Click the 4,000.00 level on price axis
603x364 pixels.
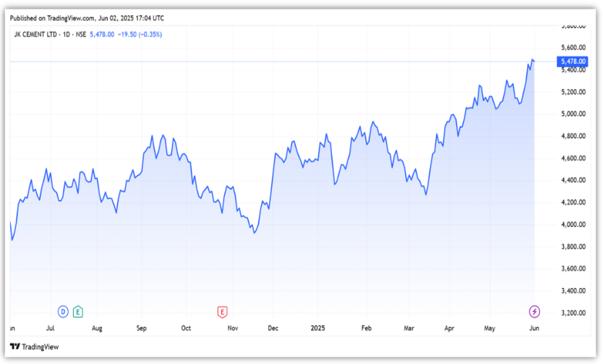click(573, 225)
